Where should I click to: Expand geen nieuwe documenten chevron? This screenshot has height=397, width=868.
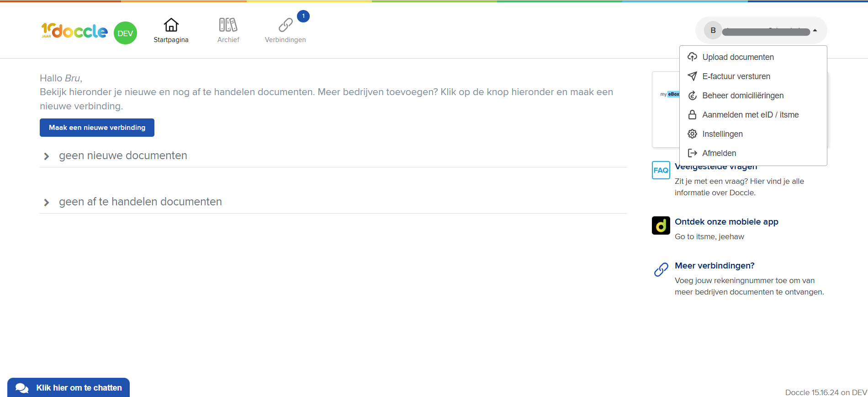(46, 156)
